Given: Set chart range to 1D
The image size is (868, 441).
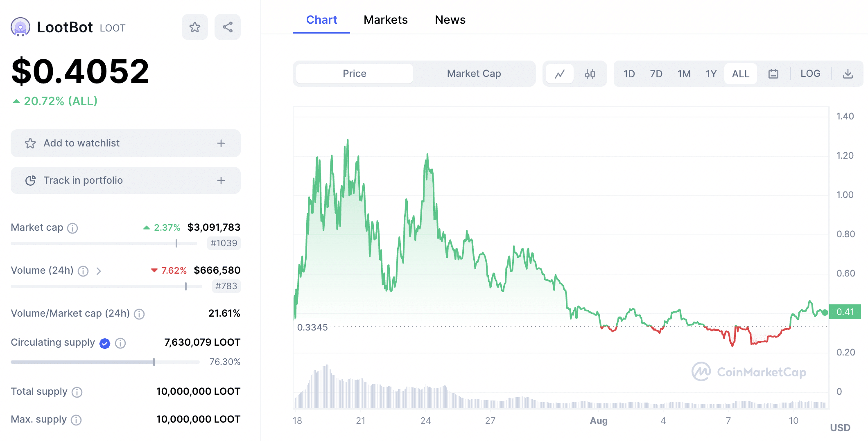Looking at the screenshot, I should [629, 74].
